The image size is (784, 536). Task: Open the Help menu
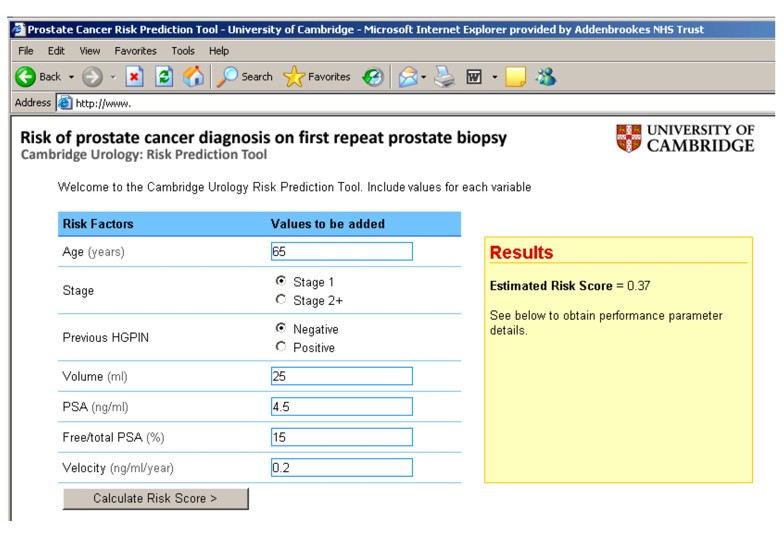tap(219, 51)
